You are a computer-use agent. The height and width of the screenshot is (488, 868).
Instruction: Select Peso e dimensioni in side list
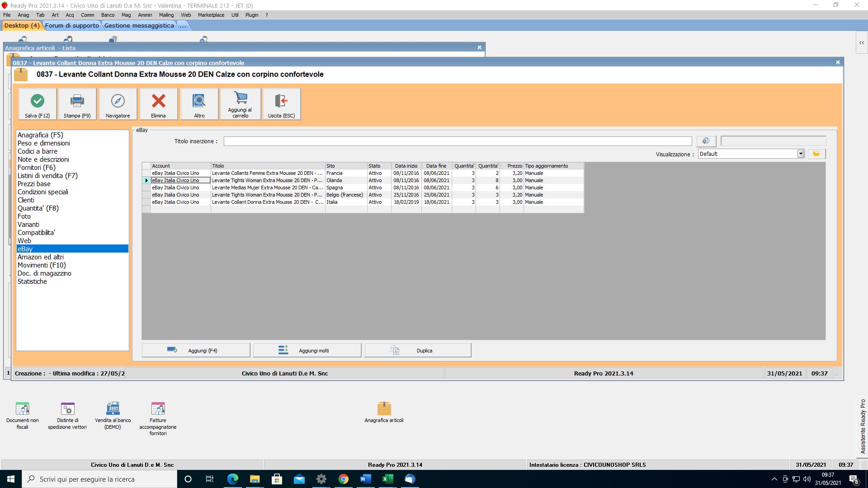point(72,143)
